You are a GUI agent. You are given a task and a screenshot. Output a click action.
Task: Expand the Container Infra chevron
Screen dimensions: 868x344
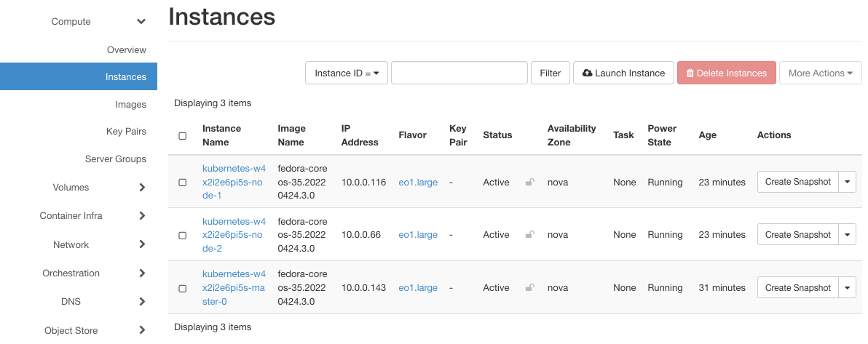point(142,216)
